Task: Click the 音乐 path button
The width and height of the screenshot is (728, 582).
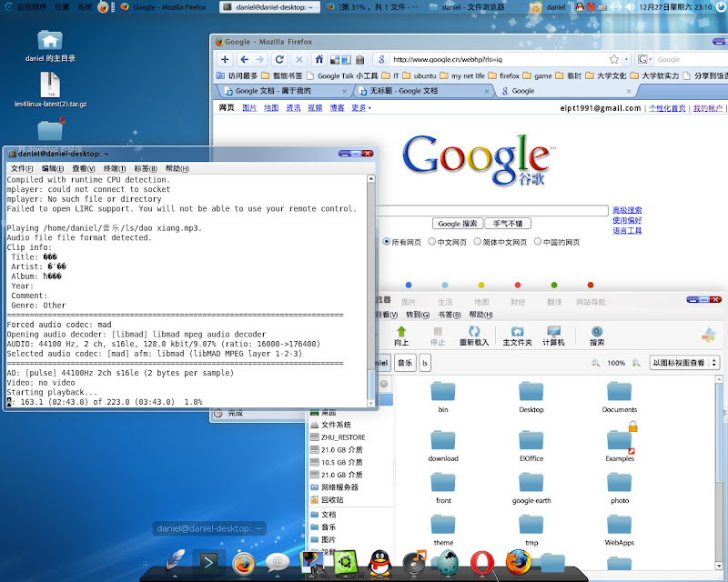Action: tap(405, 363)
